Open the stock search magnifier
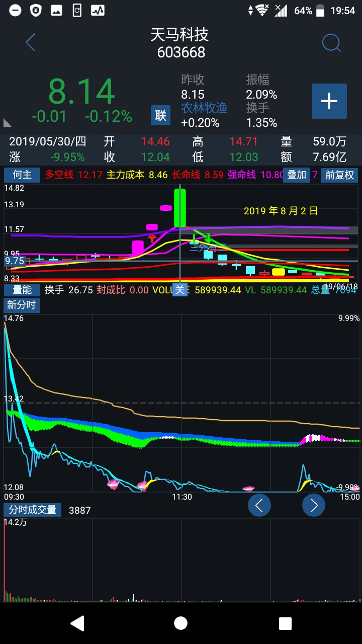 [x=331, y=43]
